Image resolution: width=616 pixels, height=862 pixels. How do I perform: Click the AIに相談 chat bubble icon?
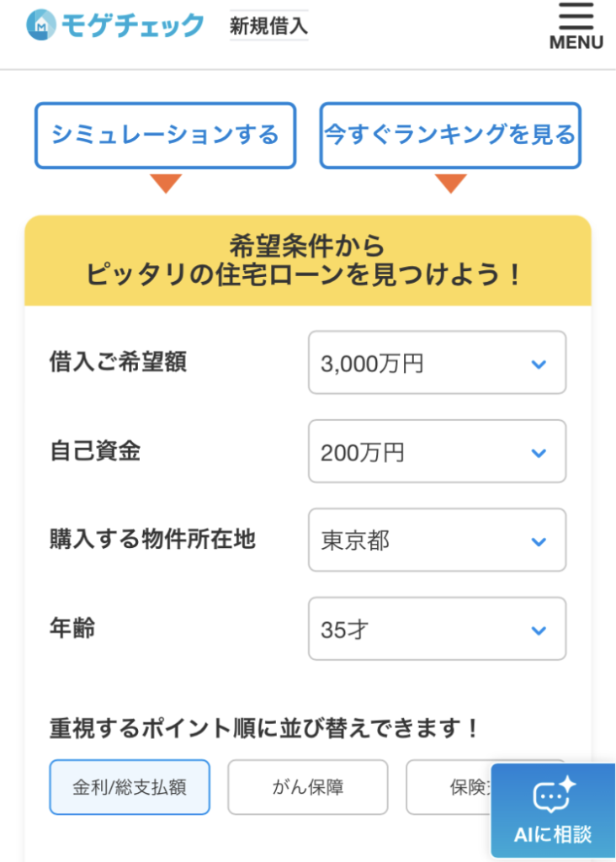[x=553, y=795]
